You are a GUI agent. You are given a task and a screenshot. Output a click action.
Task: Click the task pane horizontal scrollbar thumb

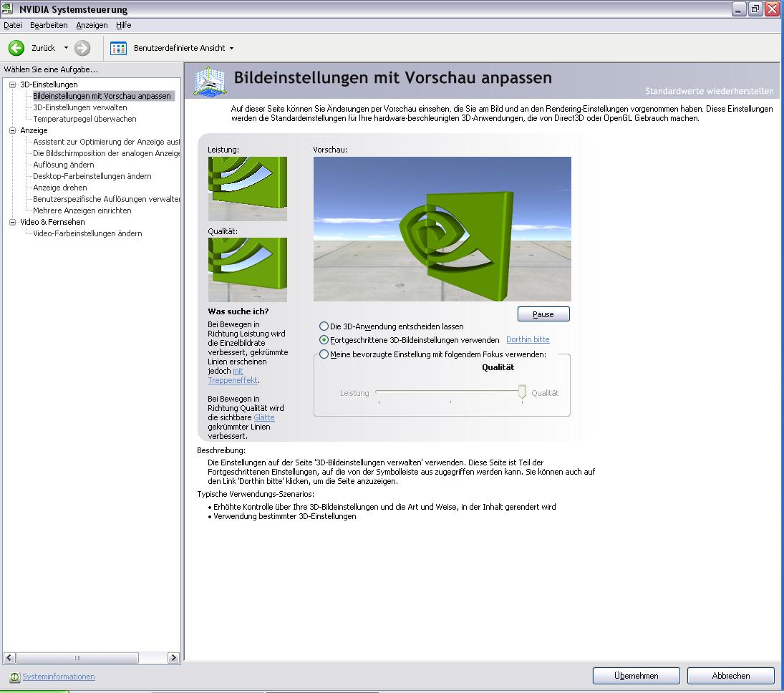coord(77,657)
